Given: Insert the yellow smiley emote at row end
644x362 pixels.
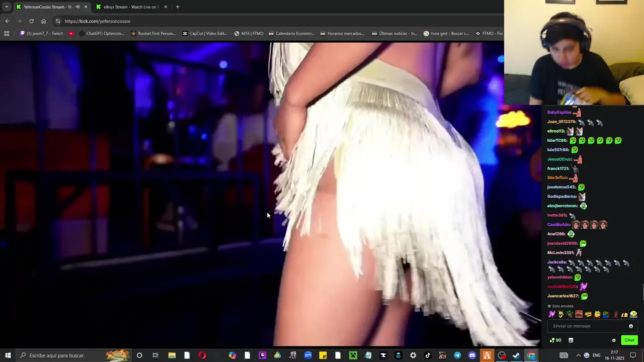Looking at the screenshot, I should [633, 314].
